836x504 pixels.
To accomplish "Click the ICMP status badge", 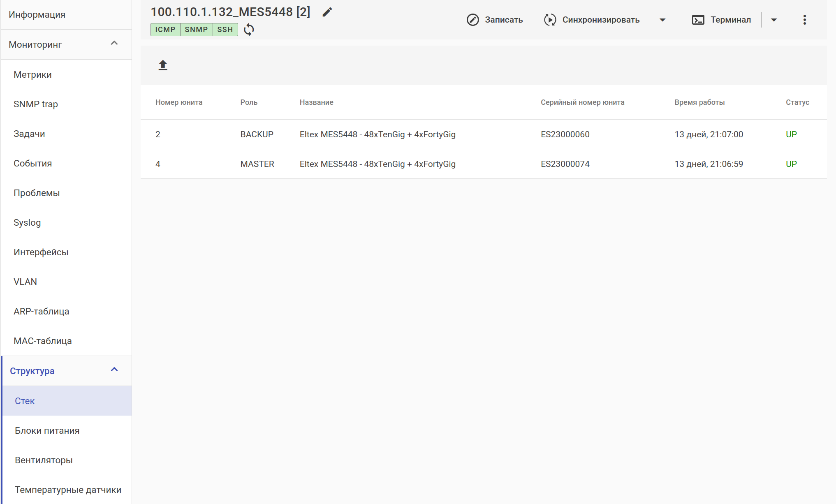I will coord(165,30).
